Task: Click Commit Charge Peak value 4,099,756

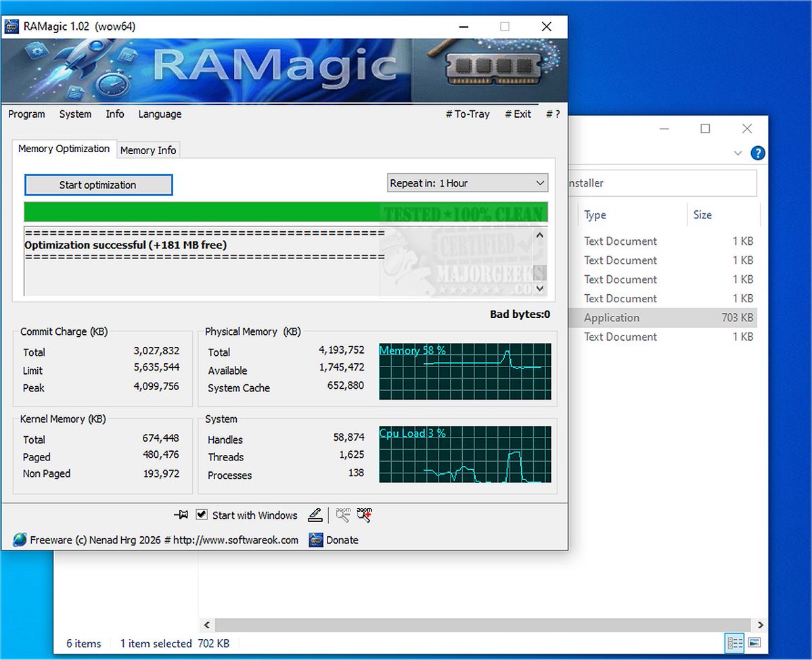Action: (156, 386)
